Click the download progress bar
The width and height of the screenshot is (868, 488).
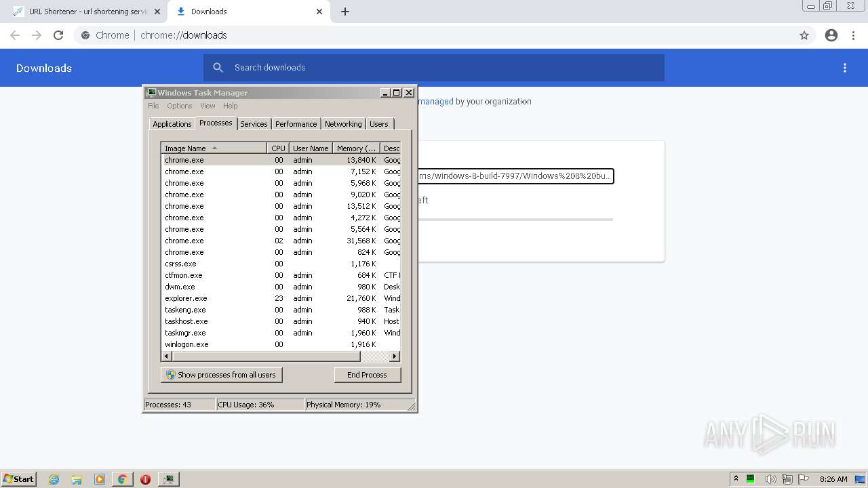point(515,220)
